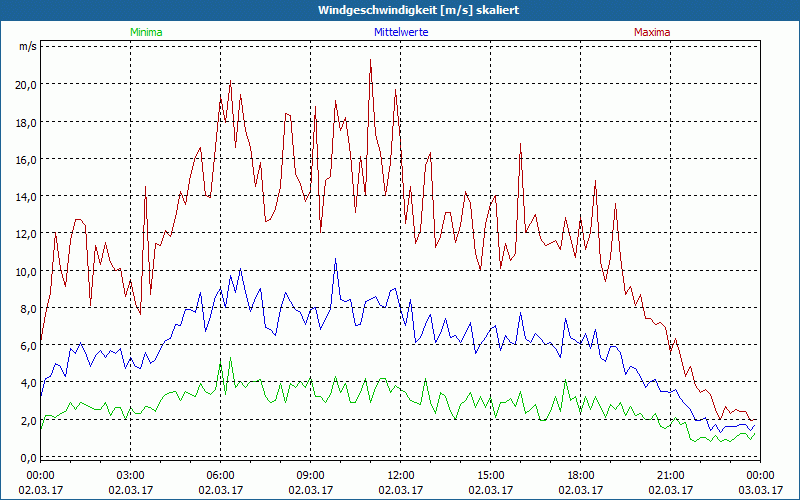
Task: Click the 18,0 y-axis value
Action: tap(26, 122)
